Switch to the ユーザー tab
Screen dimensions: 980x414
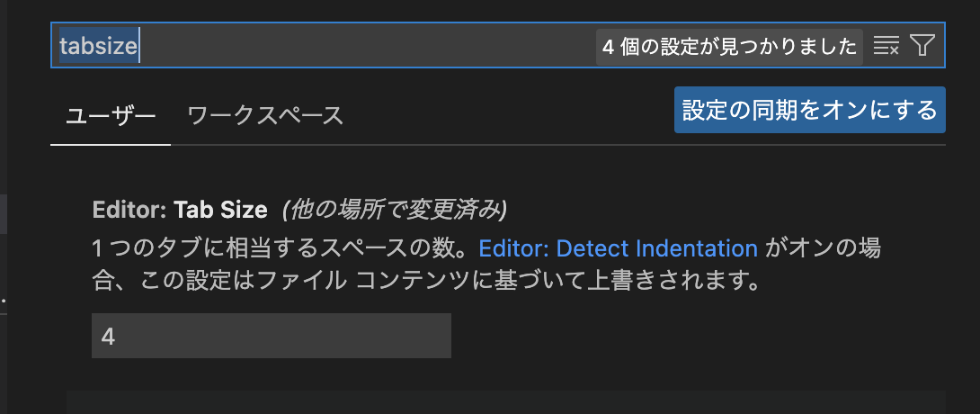click(111, 116)
